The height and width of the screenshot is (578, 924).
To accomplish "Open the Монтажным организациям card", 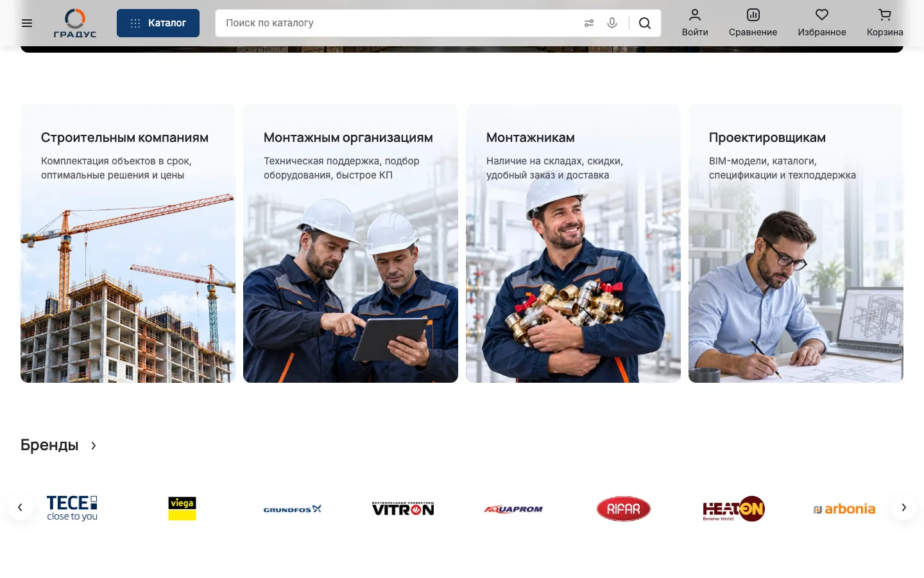I will coord(350,243).
